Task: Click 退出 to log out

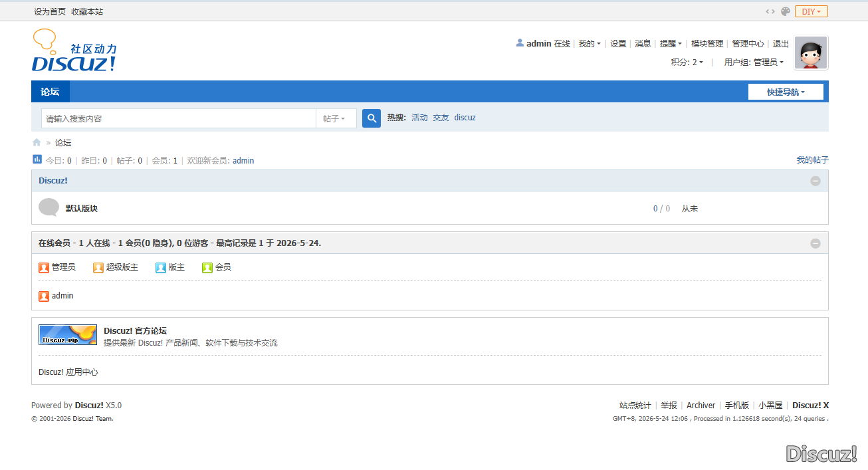Action: (781, 44)
